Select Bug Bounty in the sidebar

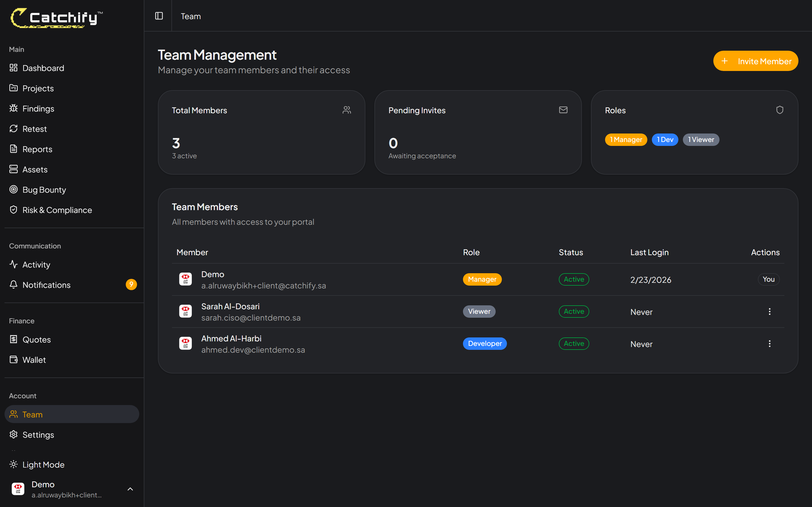(x=44, y=190)
